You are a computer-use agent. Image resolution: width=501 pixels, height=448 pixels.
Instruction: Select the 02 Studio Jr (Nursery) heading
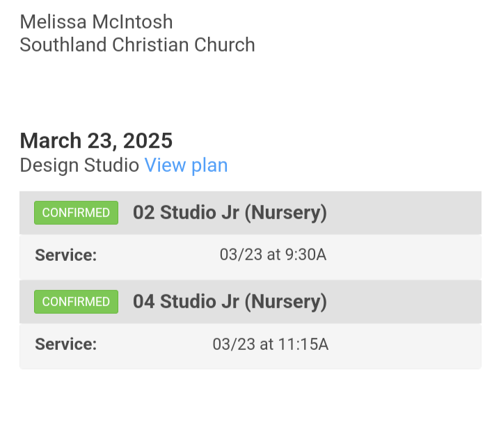230,213
